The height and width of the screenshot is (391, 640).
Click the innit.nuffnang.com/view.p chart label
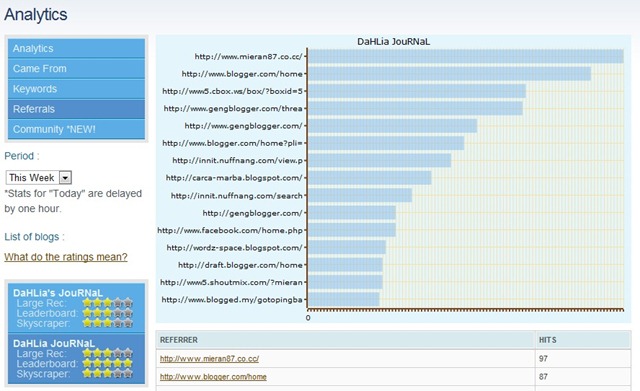pos(238,160)
